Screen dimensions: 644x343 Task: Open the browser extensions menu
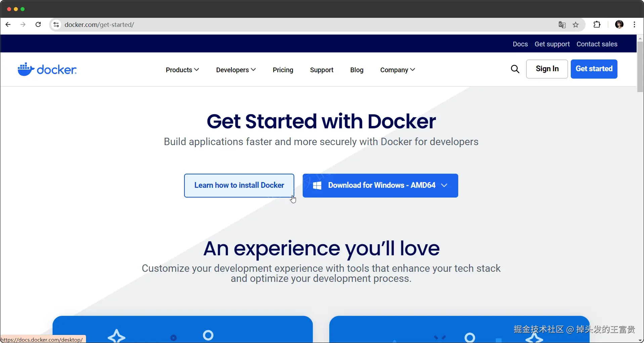(x=597, y=25)
